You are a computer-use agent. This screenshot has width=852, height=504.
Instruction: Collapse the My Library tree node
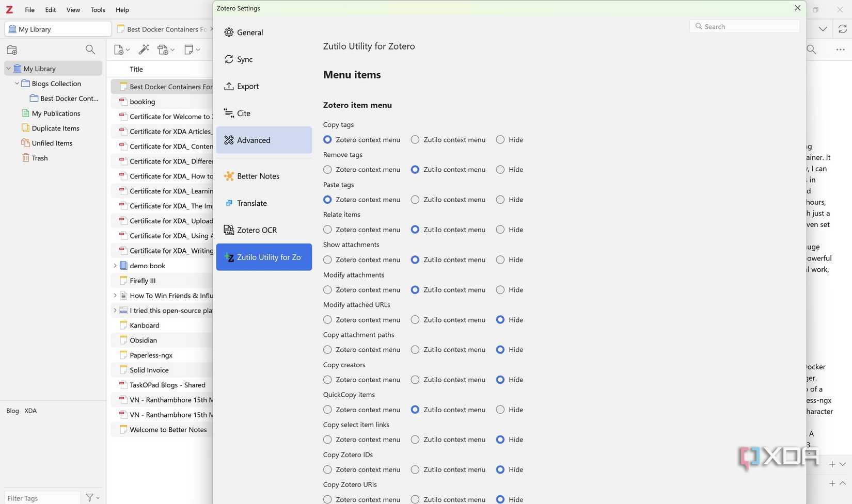pyautogui.click(x=8, y=69)
